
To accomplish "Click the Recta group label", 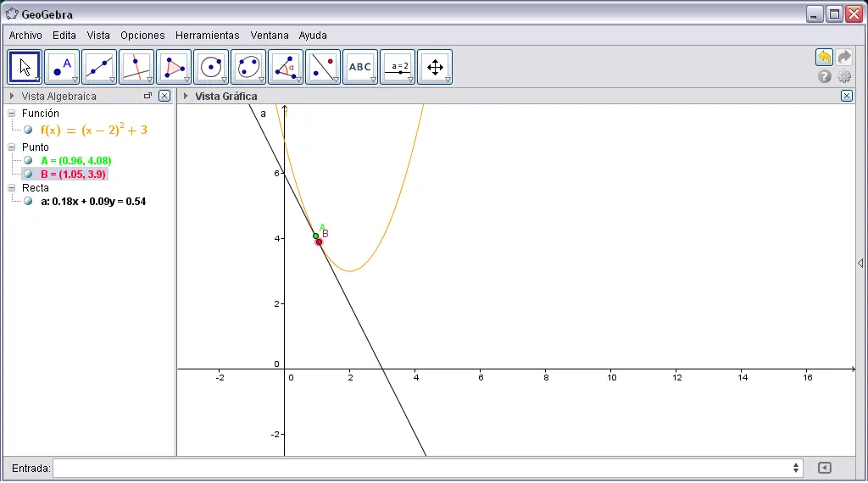I will click(36, 187).
